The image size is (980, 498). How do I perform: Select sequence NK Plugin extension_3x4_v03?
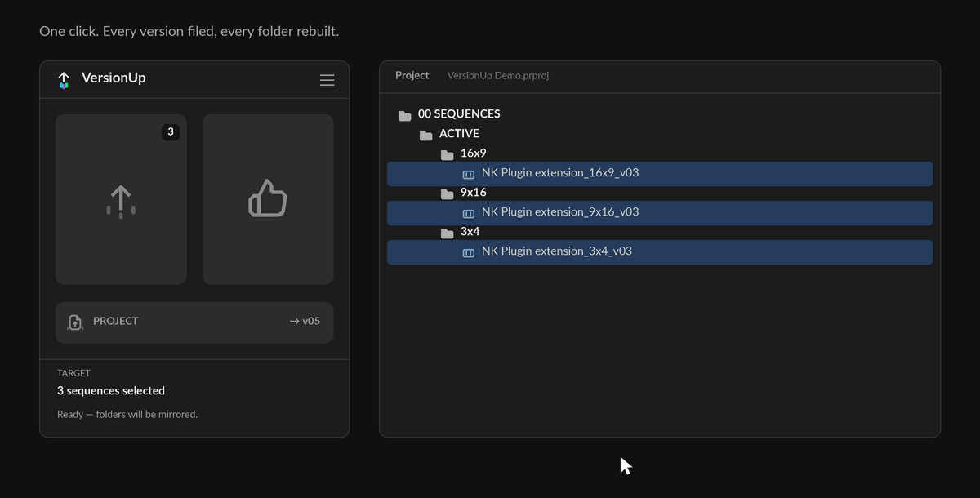coord(660,252)
